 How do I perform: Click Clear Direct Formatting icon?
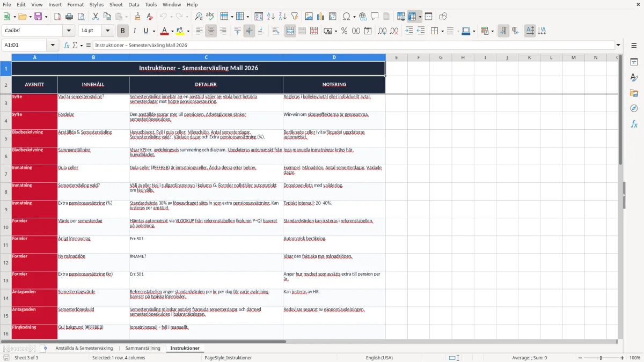pos(149,17)
